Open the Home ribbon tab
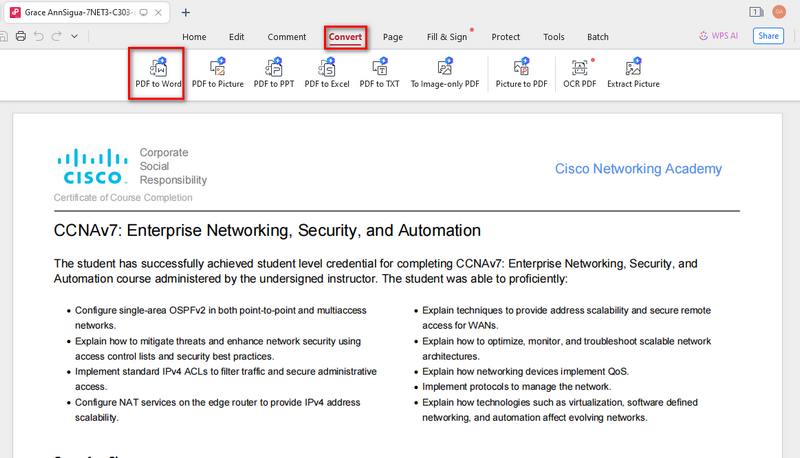 click(x=194, y=37)
